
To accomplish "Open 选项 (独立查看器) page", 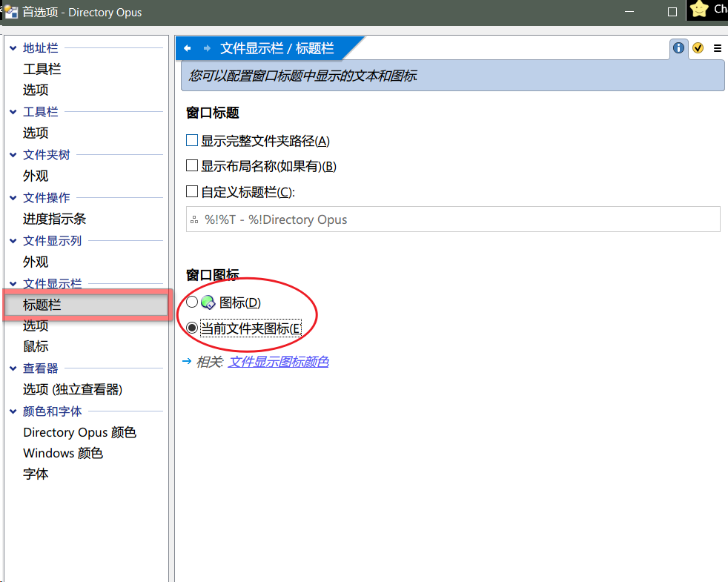I will (x=73, y=389).
